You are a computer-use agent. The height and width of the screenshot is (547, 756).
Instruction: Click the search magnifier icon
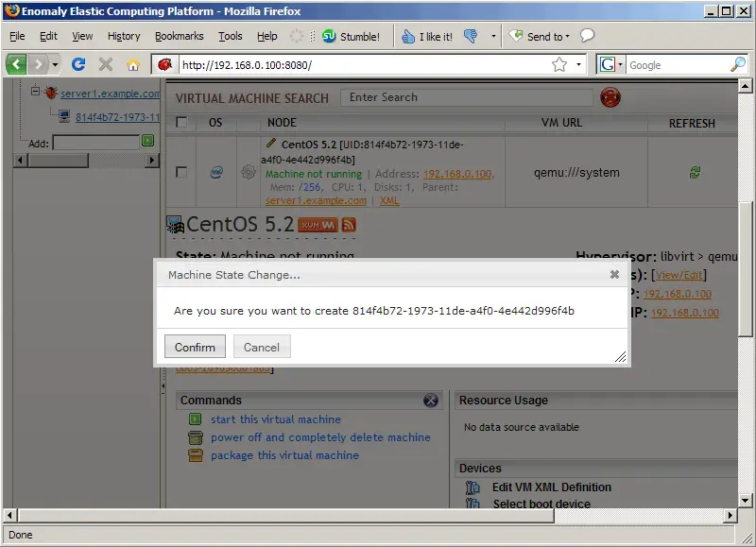[x=738, y=64]
